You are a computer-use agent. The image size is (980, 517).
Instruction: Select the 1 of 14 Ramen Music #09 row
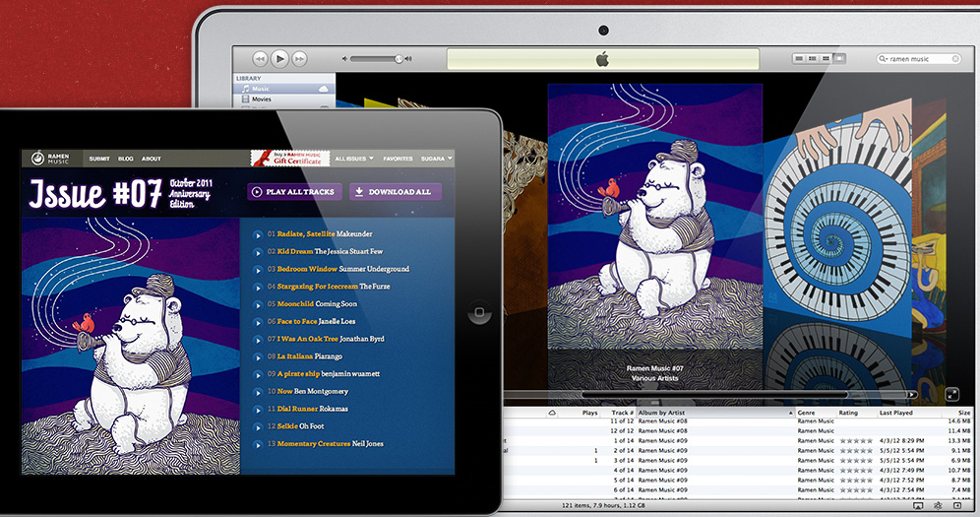click(738, 441)
